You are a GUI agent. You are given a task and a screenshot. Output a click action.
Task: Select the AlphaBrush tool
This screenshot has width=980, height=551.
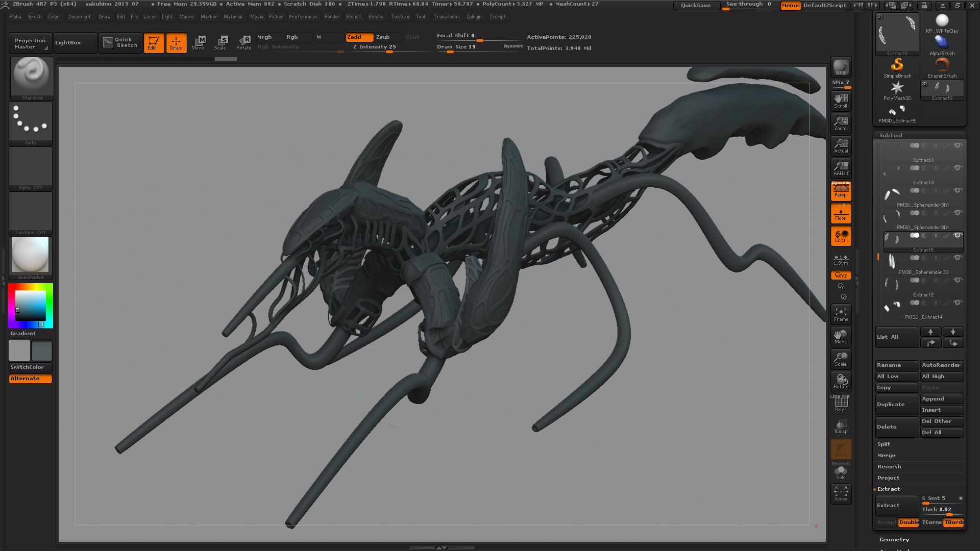point(942,45)
